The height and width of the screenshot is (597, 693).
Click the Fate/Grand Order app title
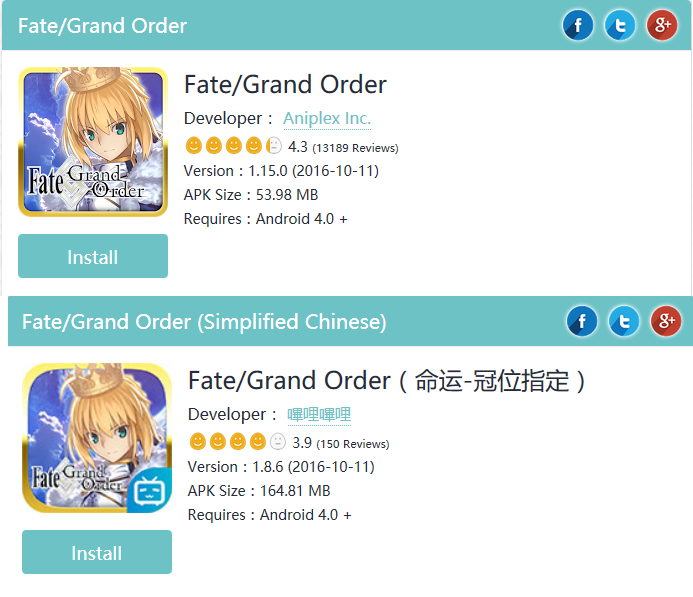coord(285,84)
